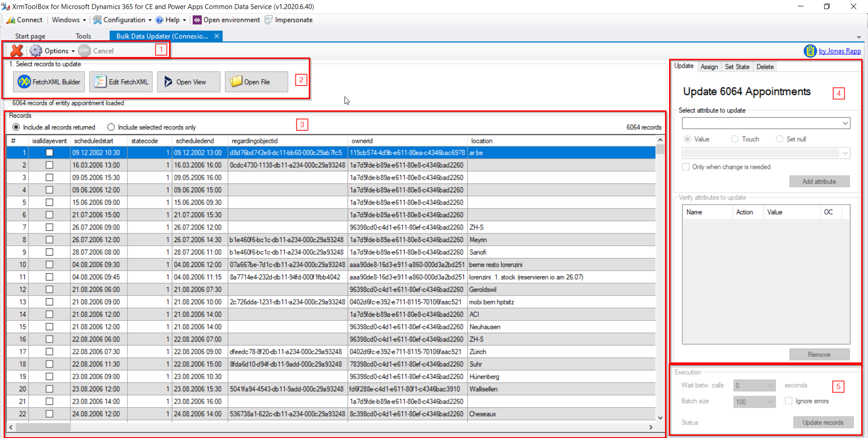Viewport: 868px width, 438px height.
Task: Click Open File folder button
Action: [256, 82]
